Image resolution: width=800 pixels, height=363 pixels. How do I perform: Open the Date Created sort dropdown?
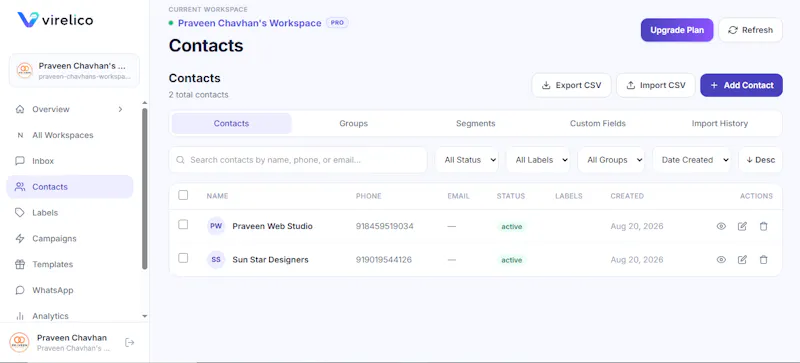[692, 160]
